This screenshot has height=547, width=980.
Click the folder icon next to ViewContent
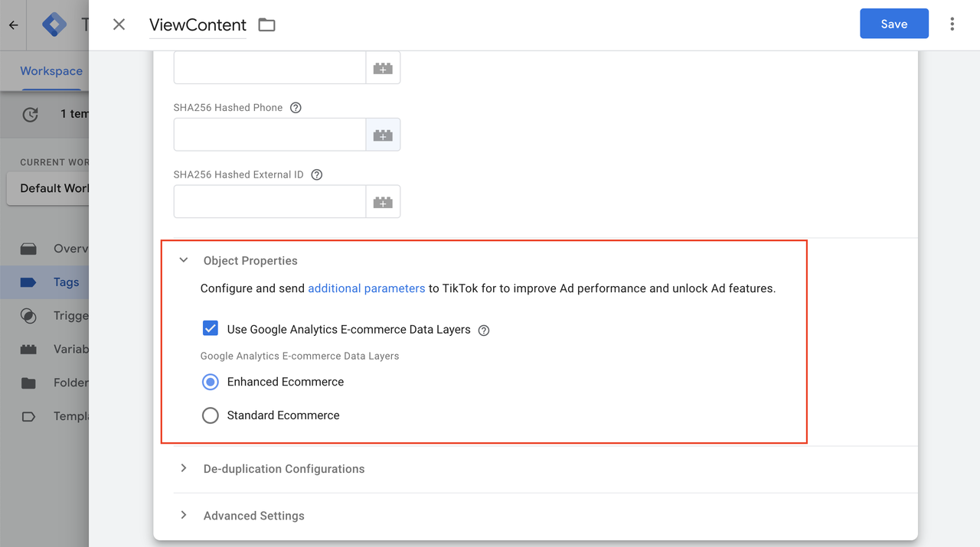(x=266, y=24)
